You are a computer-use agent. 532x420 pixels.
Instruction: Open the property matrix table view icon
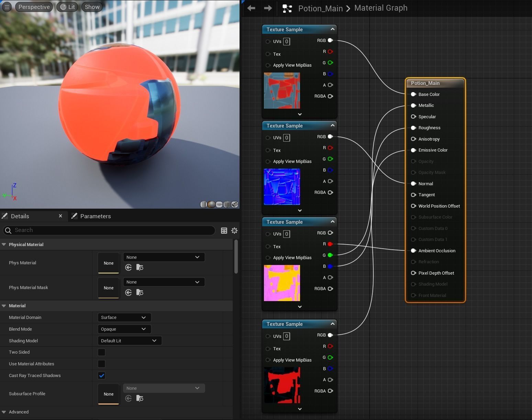click(224, 231)
